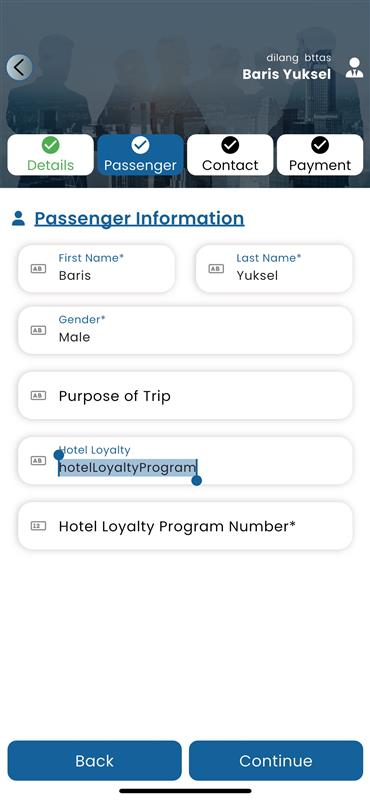Tap the back arrow circle icon
The width and height of the screenshot is (370, 800).
point(19,67)
